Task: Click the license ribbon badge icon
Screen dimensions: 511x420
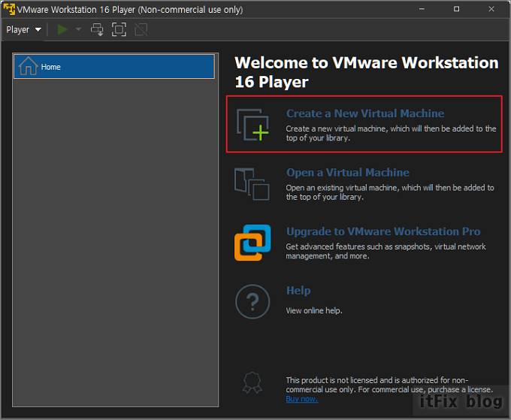Action: 252,383
